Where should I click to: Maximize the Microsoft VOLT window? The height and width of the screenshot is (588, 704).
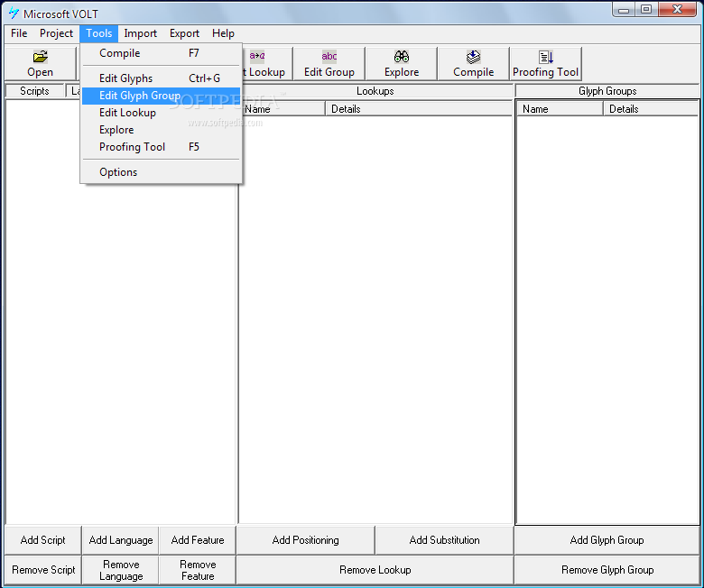pyautogui.click(x=646, y=9)
